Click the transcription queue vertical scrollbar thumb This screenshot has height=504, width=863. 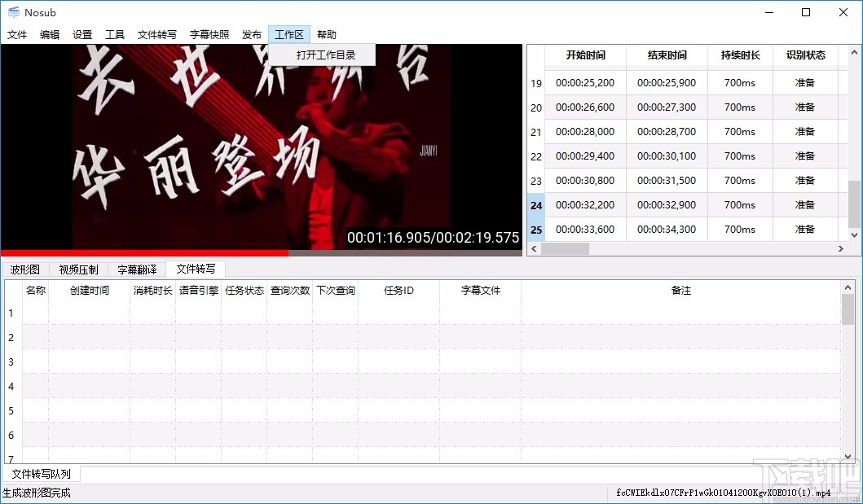[x=848, y=309]
